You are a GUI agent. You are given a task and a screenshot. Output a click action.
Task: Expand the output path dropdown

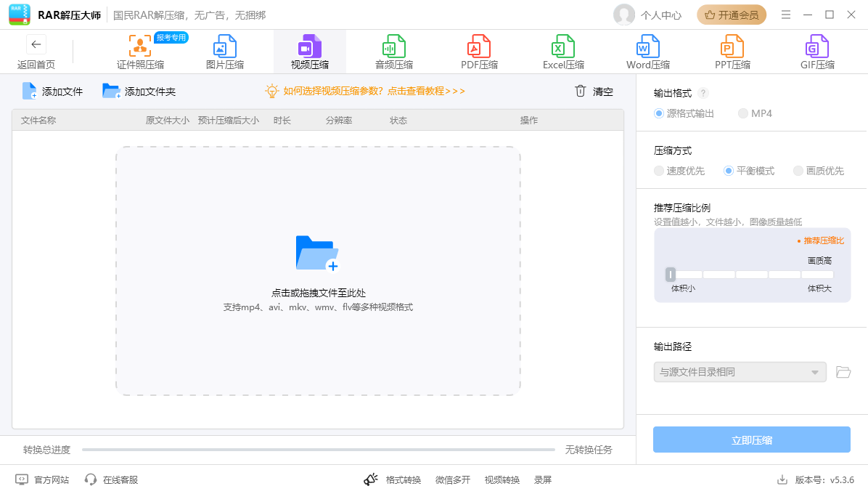click(814, 373)
